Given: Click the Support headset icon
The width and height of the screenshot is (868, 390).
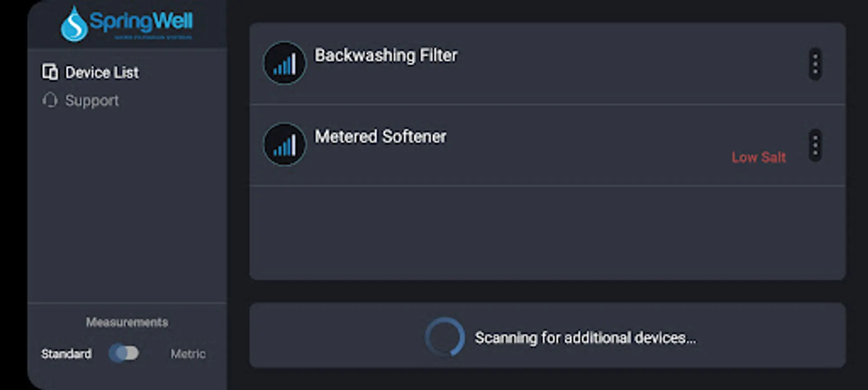Looking at the screenshot, I should [x=50, y=100].
